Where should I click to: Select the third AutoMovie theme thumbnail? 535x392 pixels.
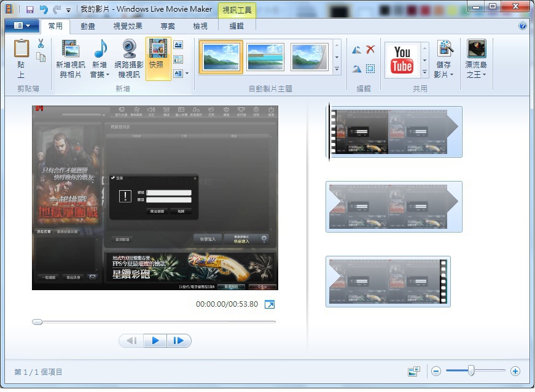pyautogui.click(x=309, y=57)
